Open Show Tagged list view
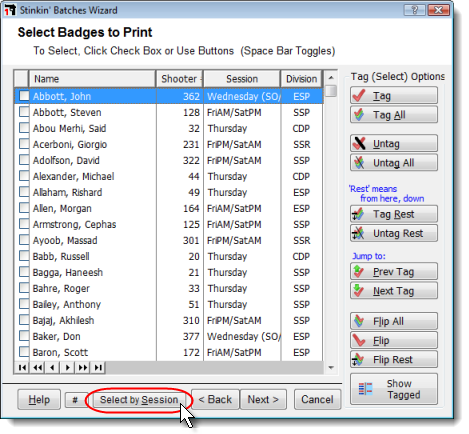This screenshot has width=469, height=434. 394,389
